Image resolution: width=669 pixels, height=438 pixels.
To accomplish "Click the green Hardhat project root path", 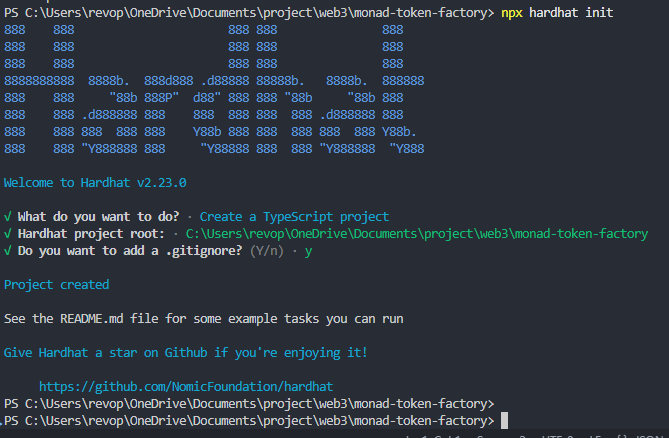I will pyautogui.click(x=416, y=234).
